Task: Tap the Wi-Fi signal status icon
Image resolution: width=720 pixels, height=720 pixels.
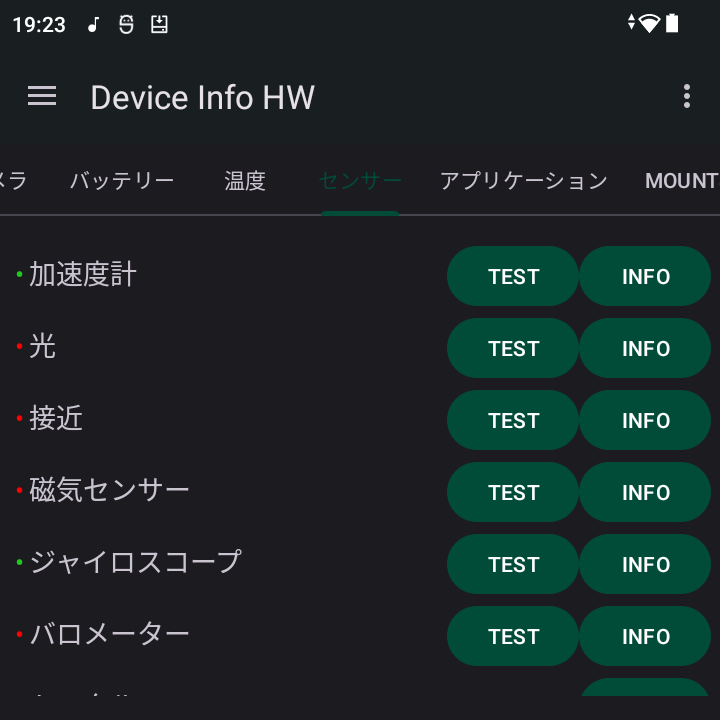Action: click(649, 23)
